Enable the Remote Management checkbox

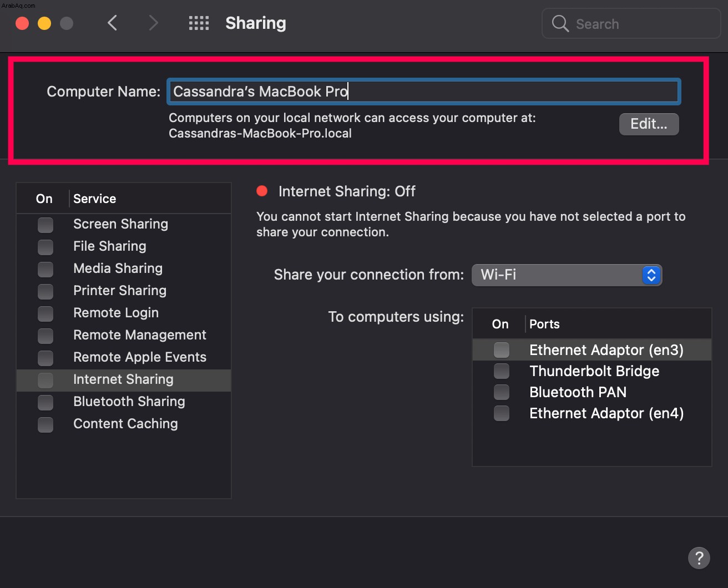point(46,336)
